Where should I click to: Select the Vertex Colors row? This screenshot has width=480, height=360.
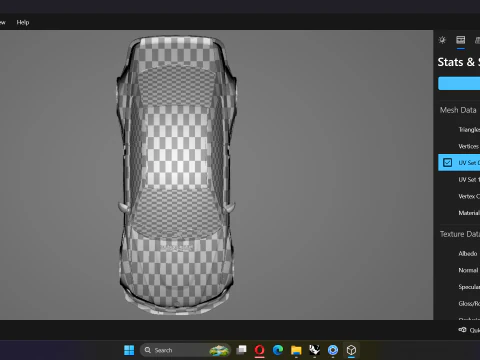coord(459,196)
